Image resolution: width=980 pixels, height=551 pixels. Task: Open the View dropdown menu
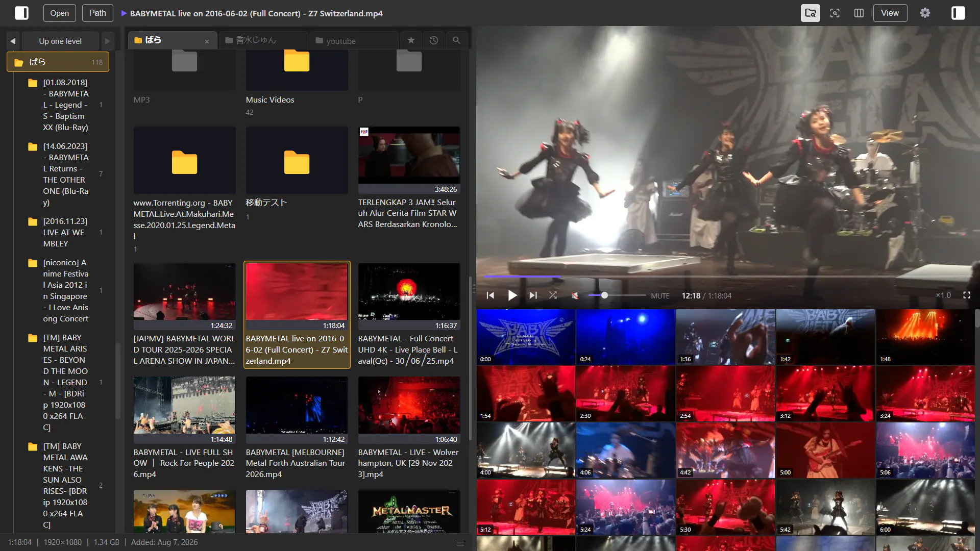[x=890, y=13]
